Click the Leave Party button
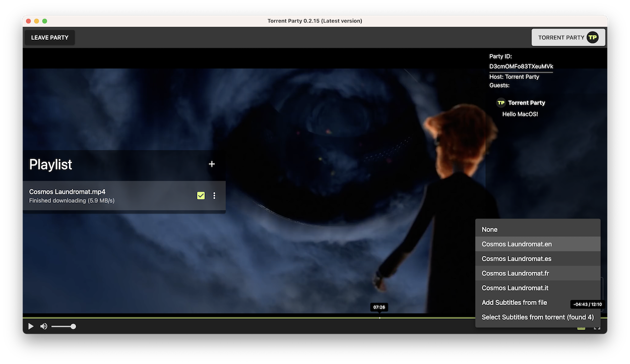Screen dimensions: 630x364 (x=50, y=38)
